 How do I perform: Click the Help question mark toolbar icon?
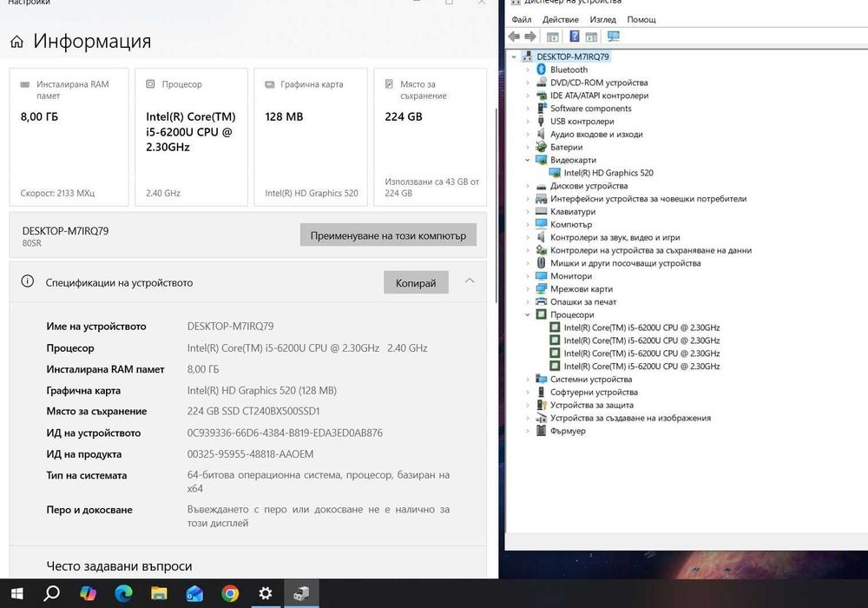[x=575, y=36]
